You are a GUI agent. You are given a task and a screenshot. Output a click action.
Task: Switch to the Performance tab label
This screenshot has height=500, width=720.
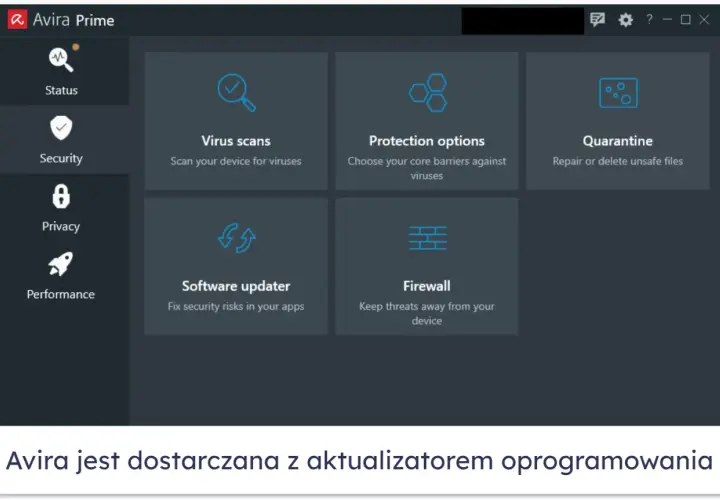tap(61, 294)
